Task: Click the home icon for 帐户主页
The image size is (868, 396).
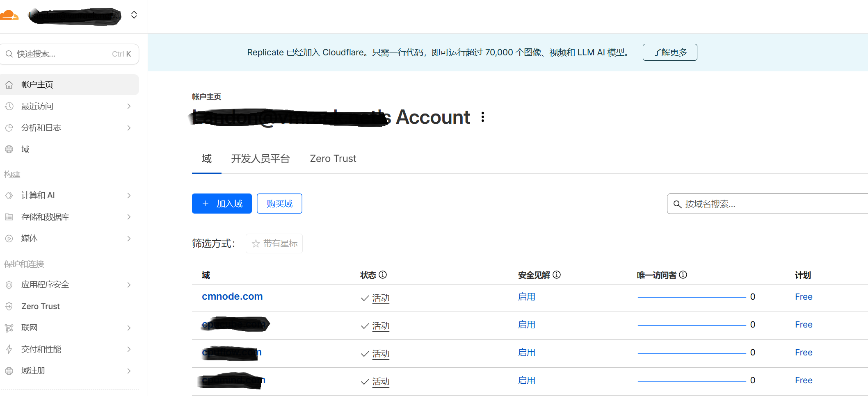Action: coord(9,85)
